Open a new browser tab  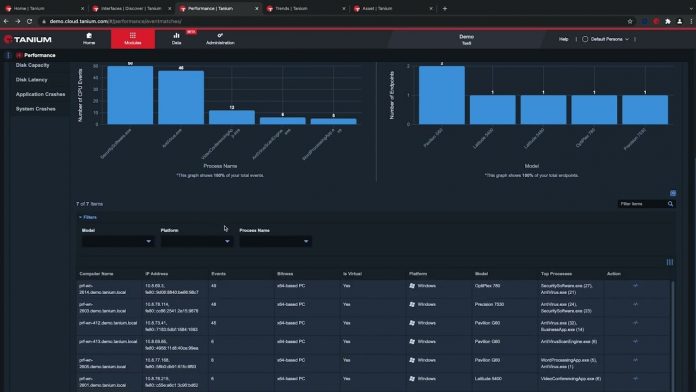point(445,8)
